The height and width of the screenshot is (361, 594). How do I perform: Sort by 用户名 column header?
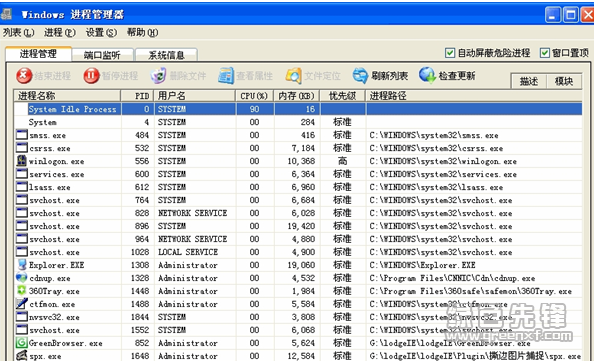click(x=195, y=96)
